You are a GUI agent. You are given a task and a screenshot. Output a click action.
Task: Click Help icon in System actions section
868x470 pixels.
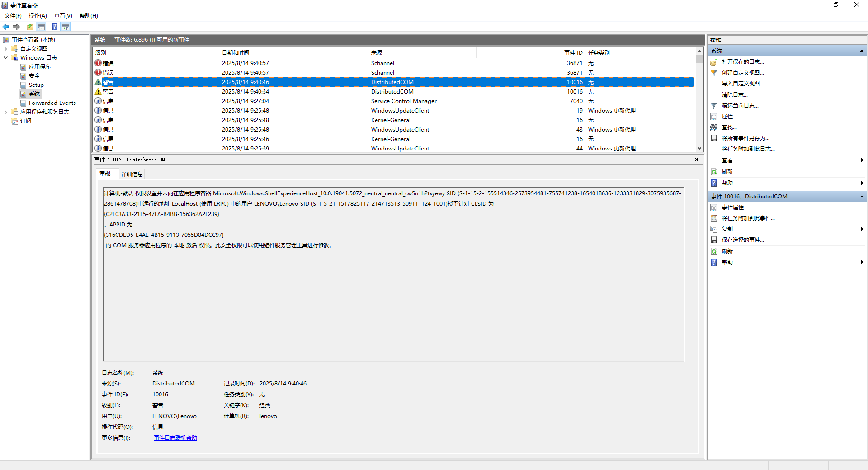tap(714, 183)
